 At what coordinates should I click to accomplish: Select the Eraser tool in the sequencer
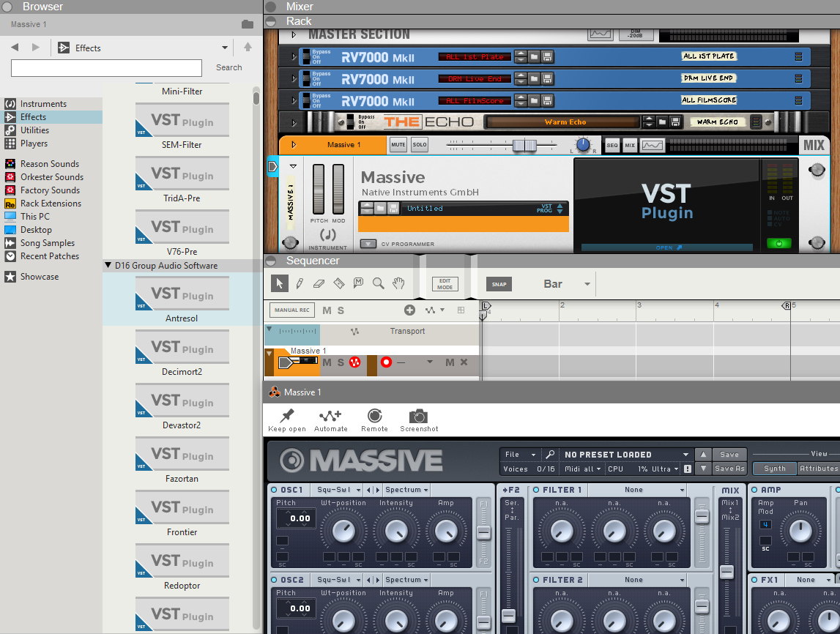319,284
